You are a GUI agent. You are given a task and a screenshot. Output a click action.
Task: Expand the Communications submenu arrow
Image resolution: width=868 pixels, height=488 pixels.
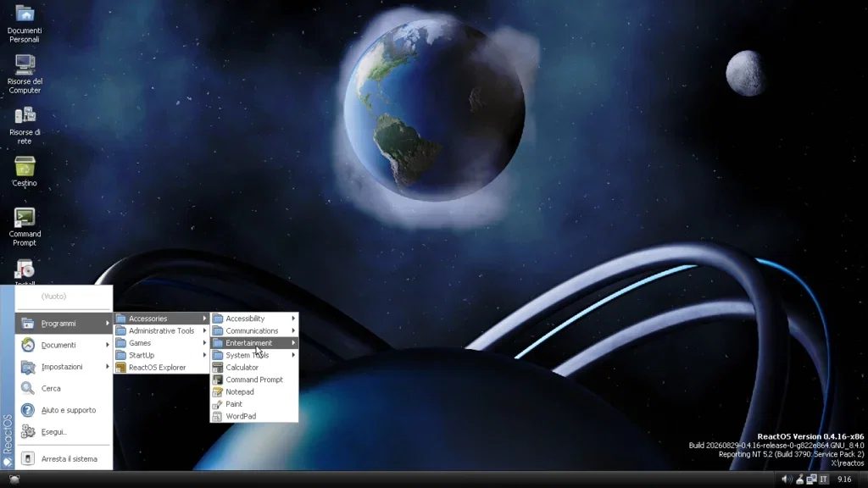pyautogui.click(x=293, y=331)
